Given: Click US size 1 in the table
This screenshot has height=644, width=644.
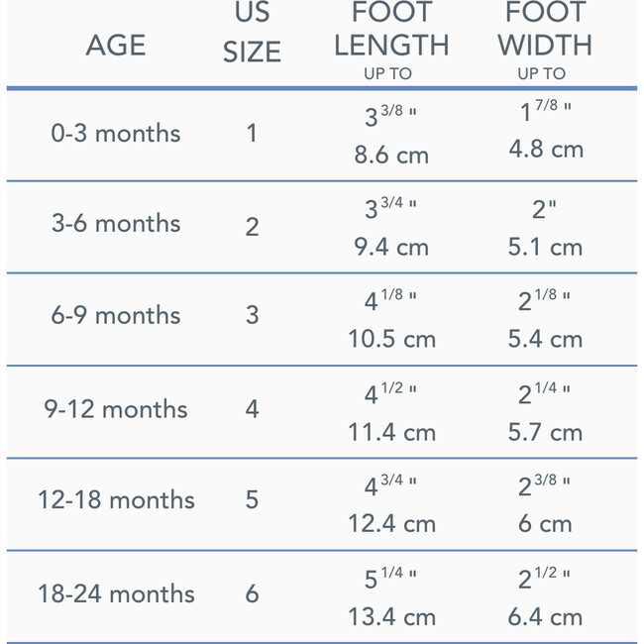Looking at the screenshot, I should click(252, 133).
